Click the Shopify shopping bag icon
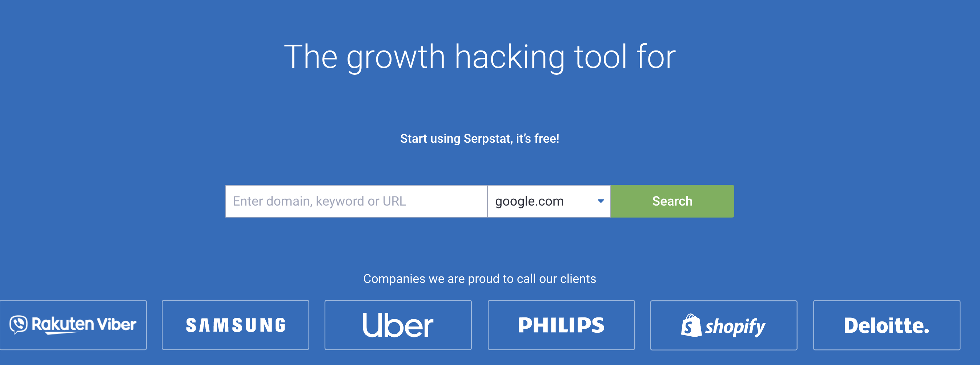 tap(691, 325)
